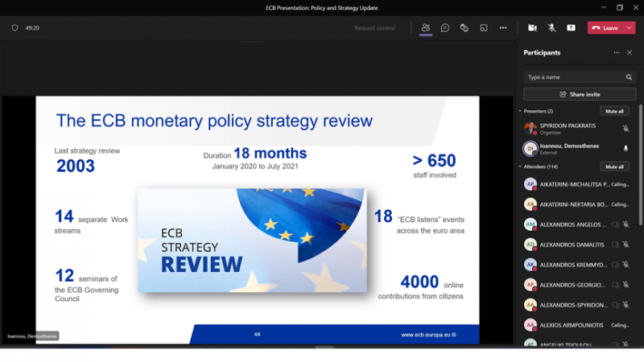Click the 49:20 meeting timer
Image resolution: width=644 pixels, height=362 pixels.
pos(32,28)
